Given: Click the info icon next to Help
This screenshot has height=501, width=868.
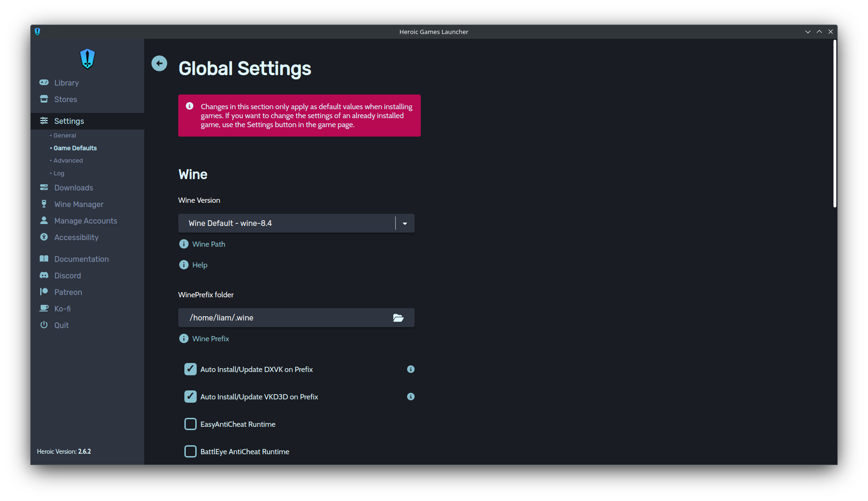Looking at the screenshot, I should pyautogui.click(x=184, y=265).
